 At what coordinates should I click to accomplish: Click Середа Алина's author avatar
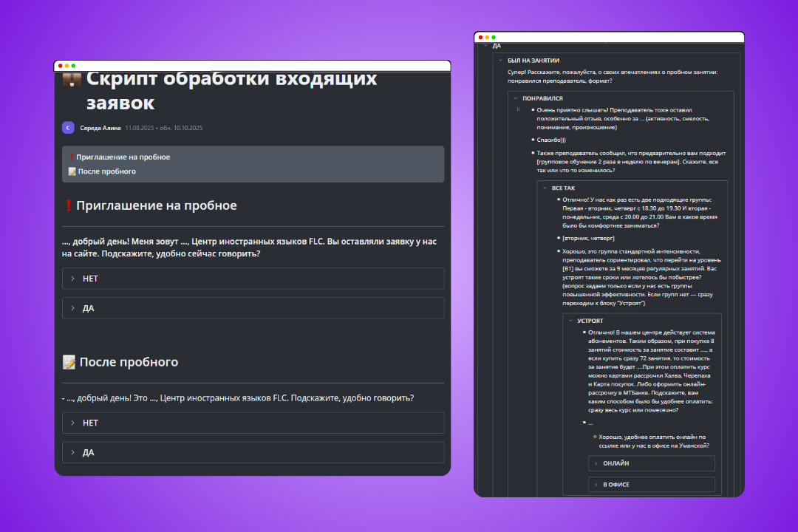click(x=68, y=127)
